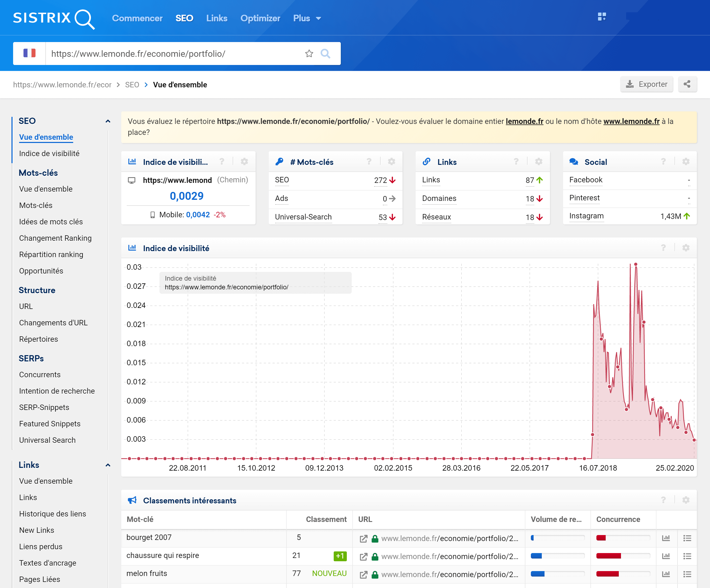Screen dimensions: 710x588
Task: Open help for Links box
Action: click(516, 162)
